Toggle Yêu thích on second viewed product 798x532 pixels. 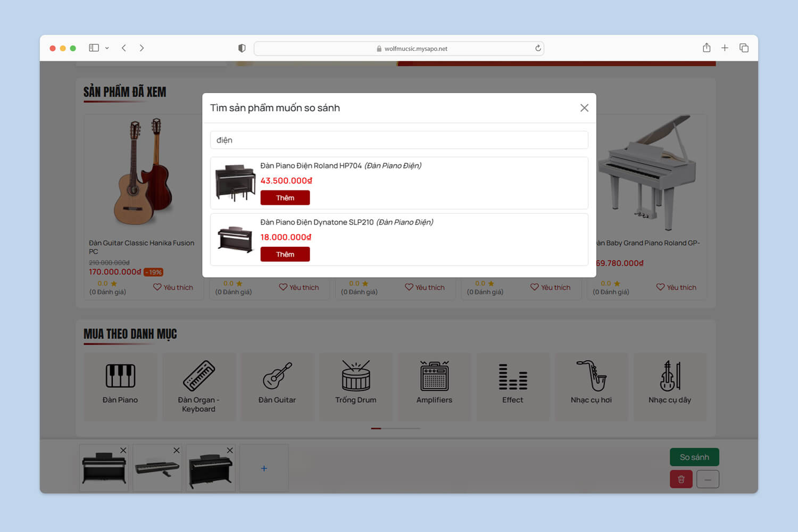299,287
